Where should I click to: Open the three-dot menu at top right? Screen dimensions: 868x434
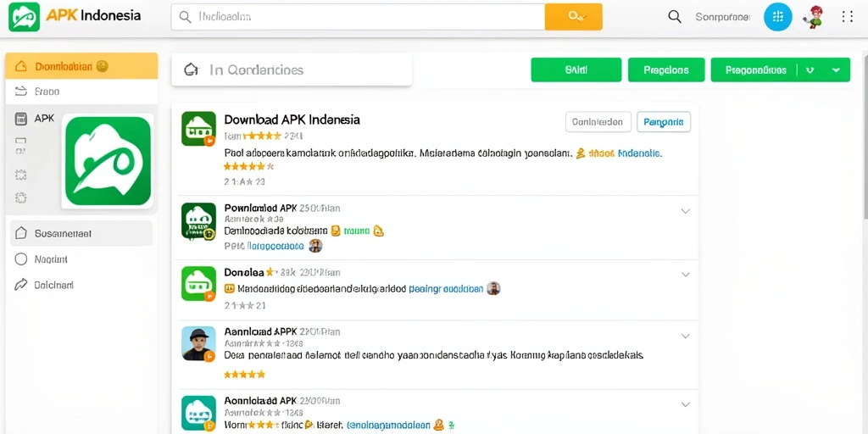click(x=848, y=17)
